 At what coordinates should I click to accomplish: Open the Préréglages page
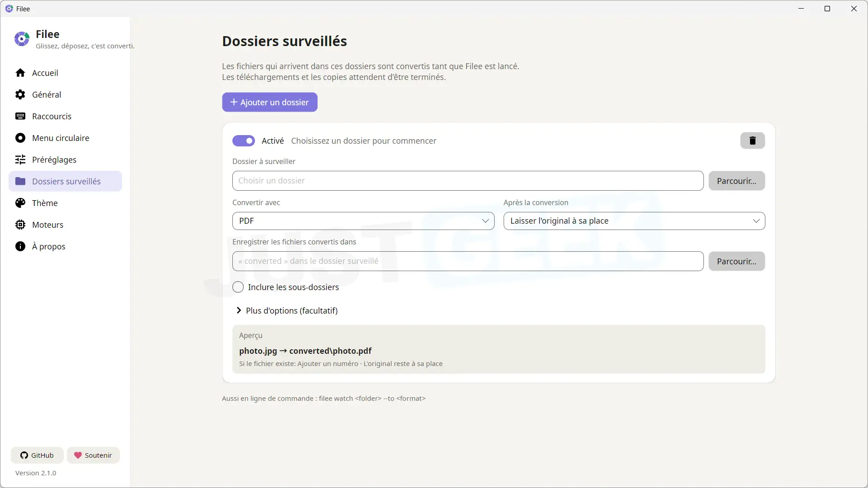point(65,160)
